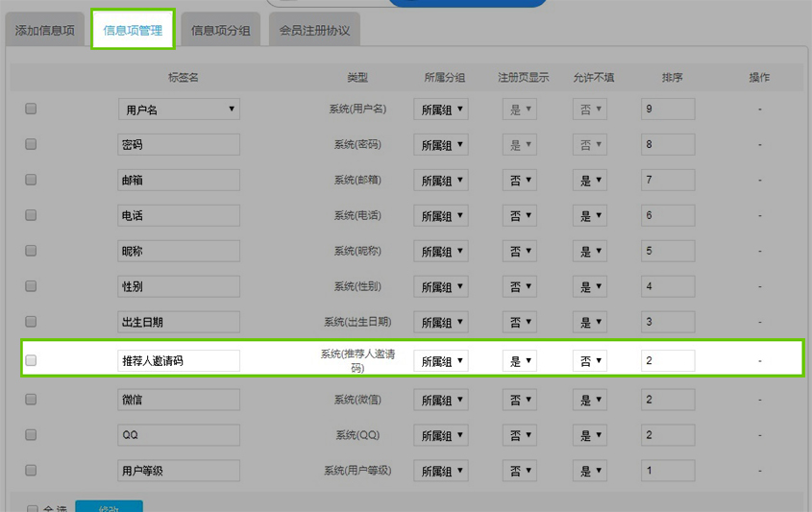Open 注册页显示 dropdown in 电话 row
The width and height of the screenshot is (812, 512).
[520, 215]
